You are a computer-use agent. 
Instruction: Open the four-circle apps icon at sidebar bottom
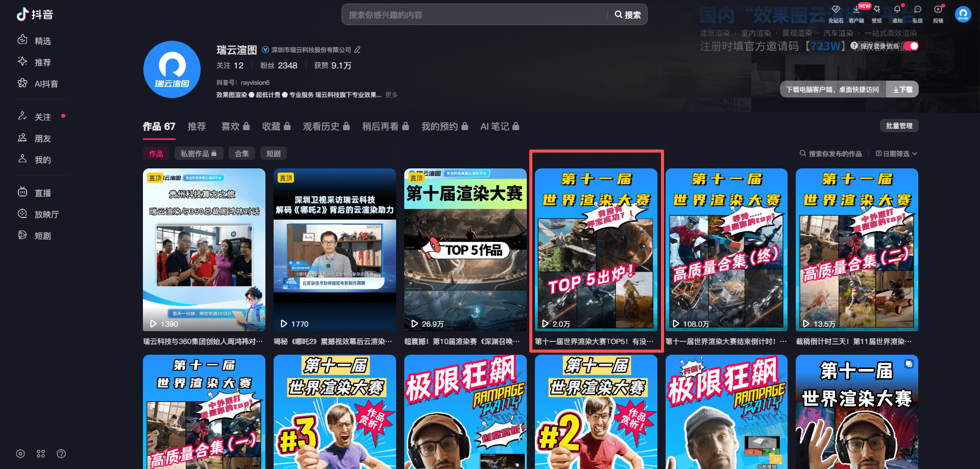(x=41, y=454)
